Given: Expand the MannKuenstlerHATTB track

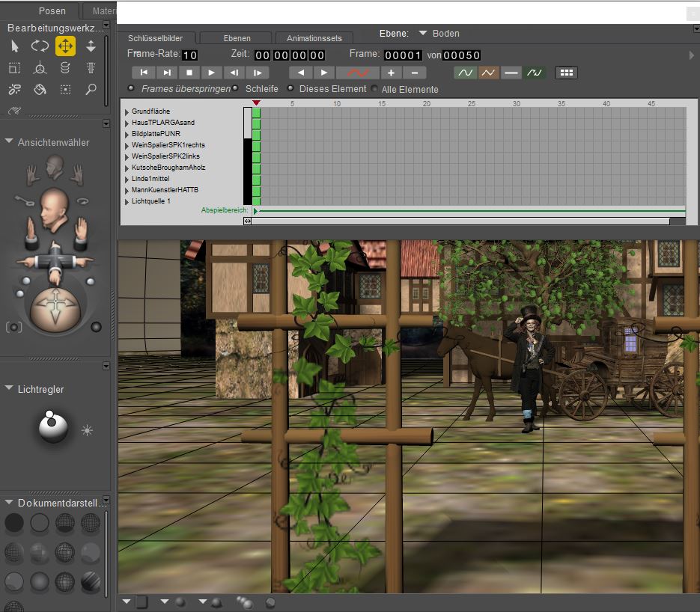Looking at the screenshot, I should [127, 190].
